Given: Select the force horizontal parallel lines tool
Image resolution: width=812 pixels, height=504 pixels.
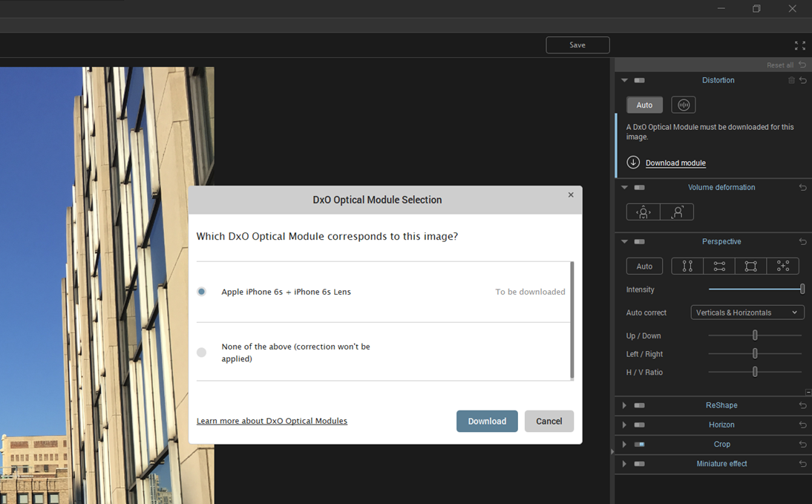Looking at the screenshot, I should 718,266.
